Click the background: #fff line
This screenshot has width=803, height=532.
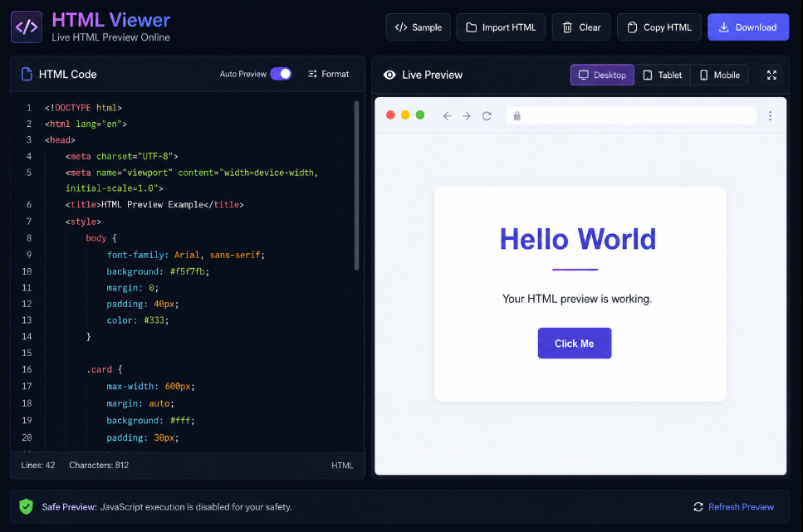click(150, 421)
